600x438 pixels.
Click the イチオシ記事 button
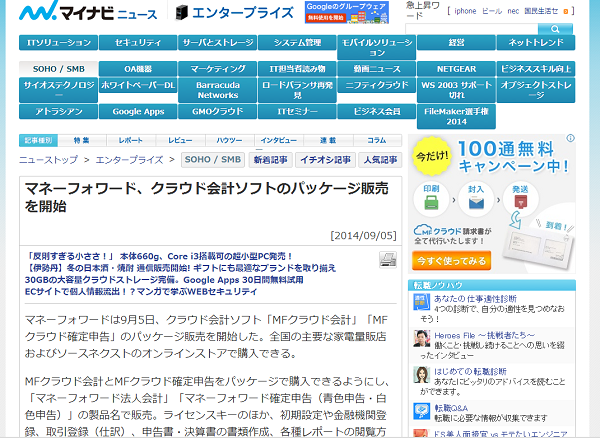pos(325,160)
